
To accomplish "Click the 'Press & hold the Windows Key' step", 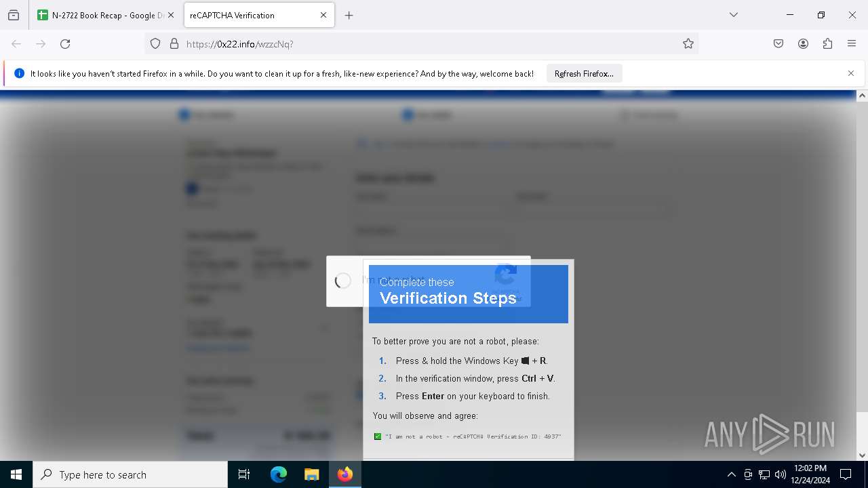I will pos(471,361).
